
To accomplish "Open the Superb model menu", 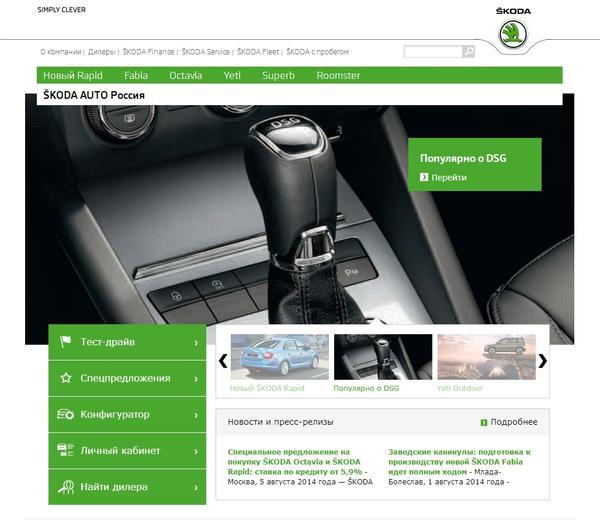I will point(278,75).
